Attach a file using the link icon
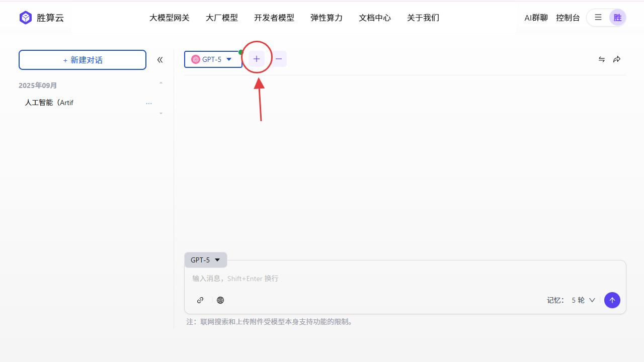The width and height of the screenshot is (644, 362). coord(200,300)
